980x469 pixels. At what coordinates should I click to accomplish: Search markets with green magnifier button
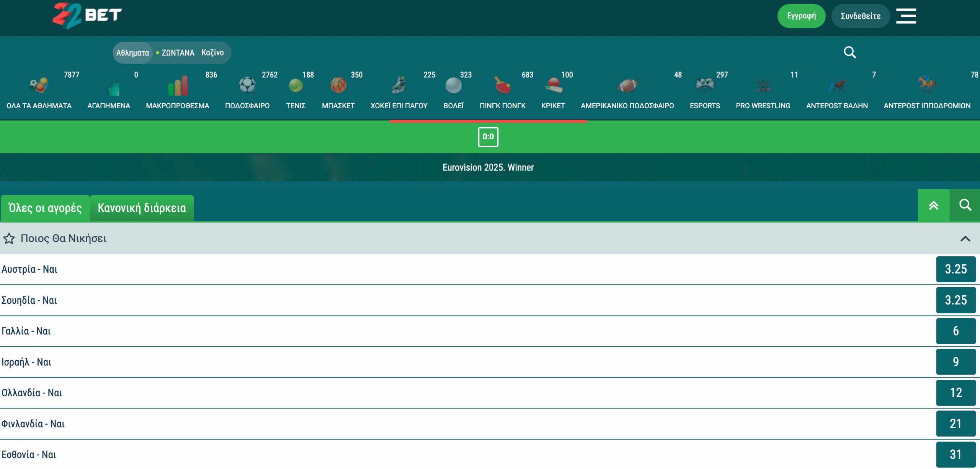tap(965, 205)
